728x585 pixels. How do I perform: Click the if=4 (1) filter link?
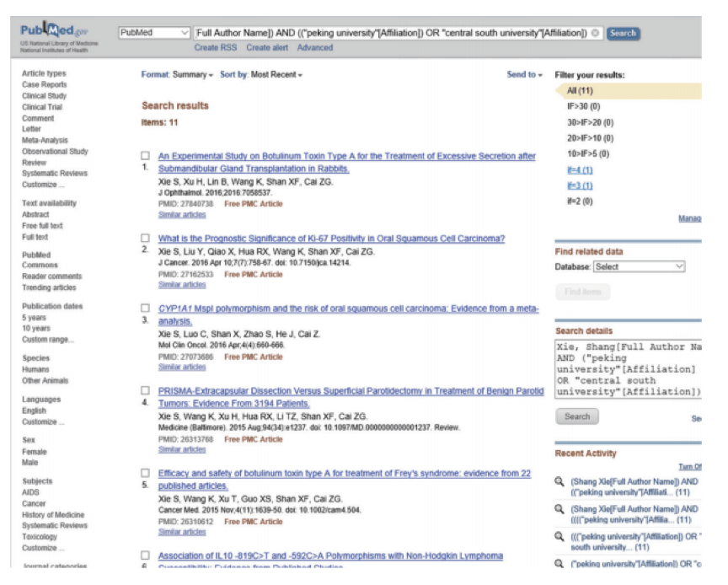coord(580,170)
